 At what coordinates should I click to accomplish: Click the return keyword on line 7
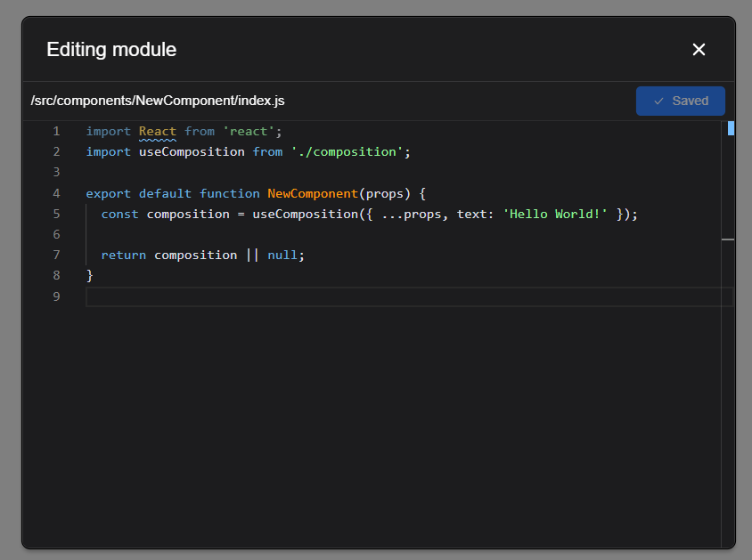point(123,256)
